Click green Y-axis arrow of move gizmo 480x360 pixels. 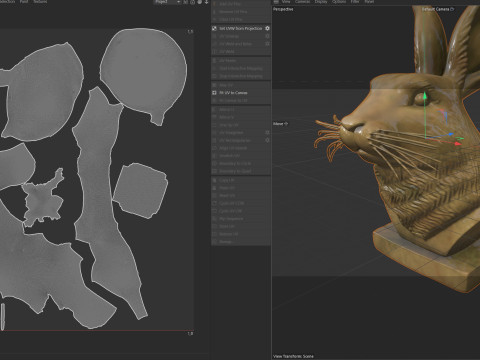[x=425, y=96]
